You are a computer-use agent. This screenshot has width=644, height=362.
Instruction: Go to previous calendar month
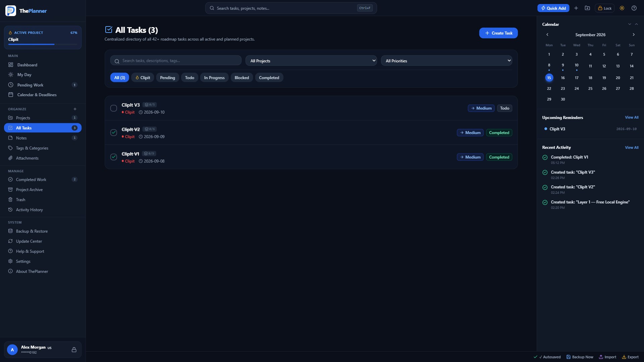click(x=547, y=35)
